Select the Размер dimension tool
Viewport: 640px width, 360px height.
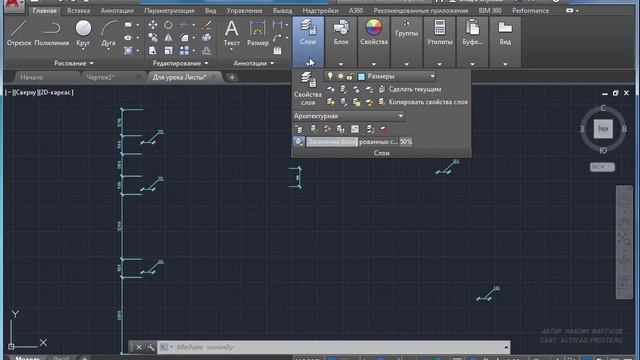click(x=258, y=33)
